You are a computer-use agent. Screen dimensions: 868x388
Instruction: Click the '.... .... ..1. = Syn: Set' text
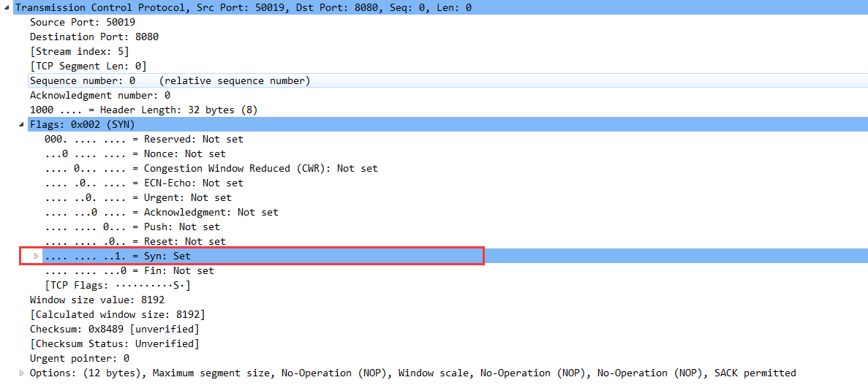pyautogui.click(x=117, y=256)
